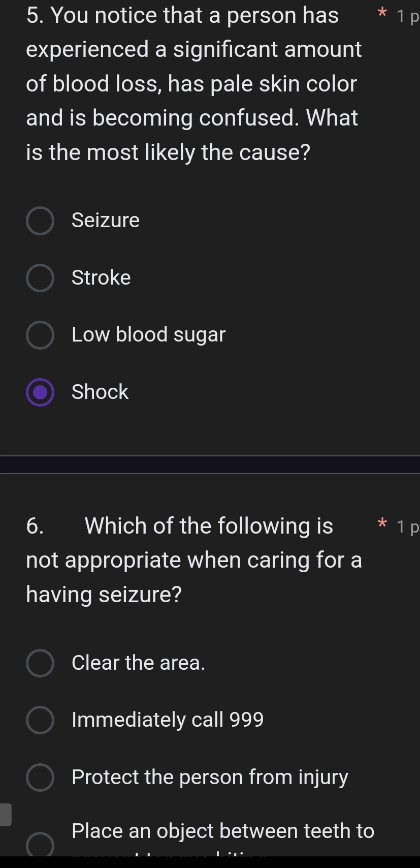The image size is (420, 868).
Task: Click the Seizure option label text
Action: (x=106, y=221)
